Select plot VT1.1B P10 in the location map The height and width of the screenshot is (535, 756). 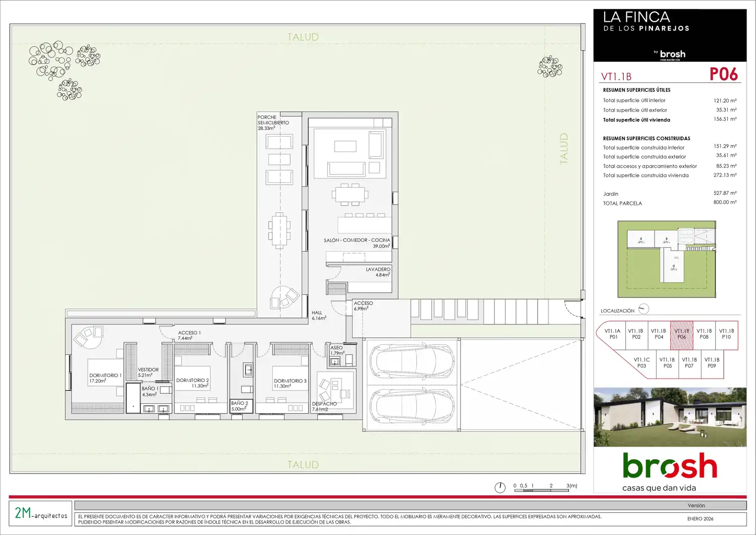pyautogui.click(x=726, y=334)
